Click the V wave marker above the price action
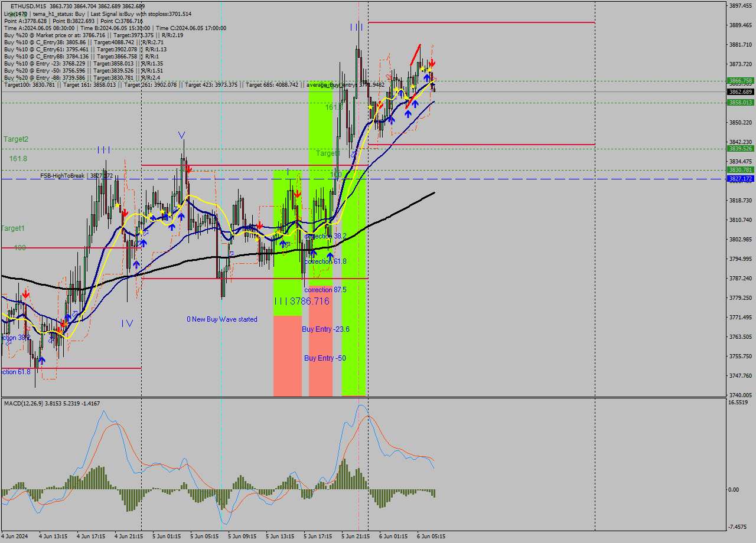Image resolution: width=756 pixels, height=543 pixels. 181,135
